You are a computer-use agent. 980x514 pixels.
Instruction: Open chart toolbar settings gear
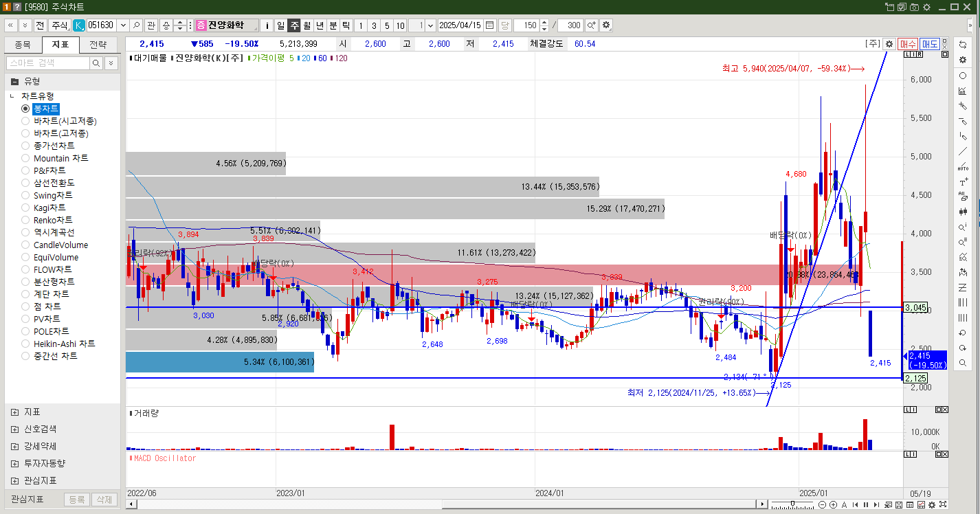pos(605,25)
